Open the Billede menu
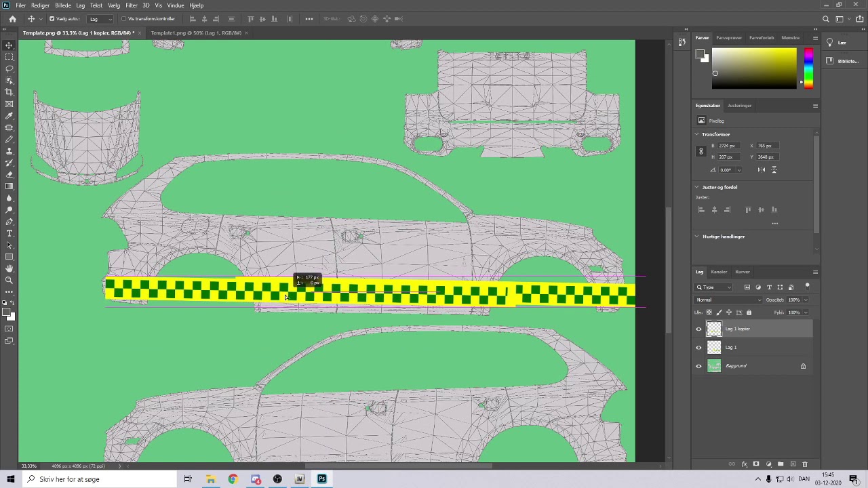 tap(63, 5)
